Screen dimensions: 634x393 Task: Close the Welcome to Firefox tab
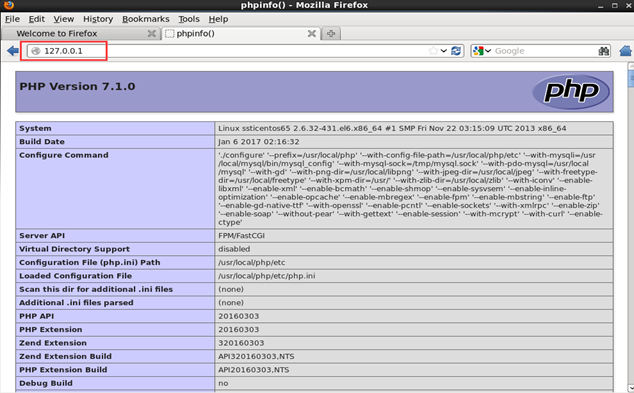pyautogui.click(x=152, y=34)
